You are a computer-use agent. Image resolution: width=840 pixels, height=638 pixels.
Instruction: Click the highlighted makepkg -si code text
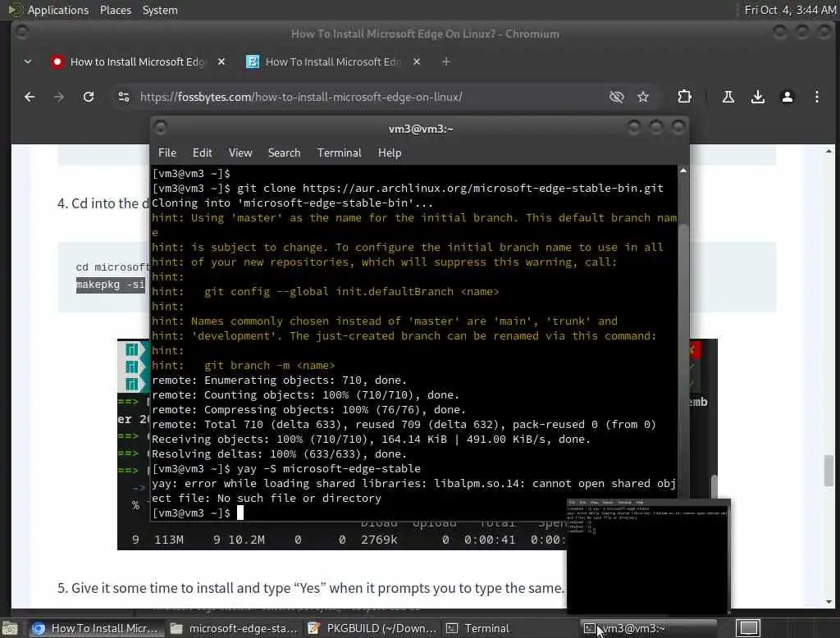coord(111,285)
